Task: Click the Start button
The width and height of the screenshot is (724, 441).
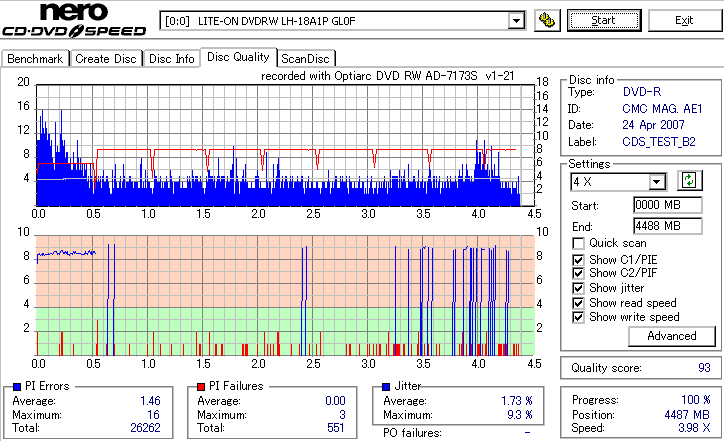Action: click(x=604, y=21)
